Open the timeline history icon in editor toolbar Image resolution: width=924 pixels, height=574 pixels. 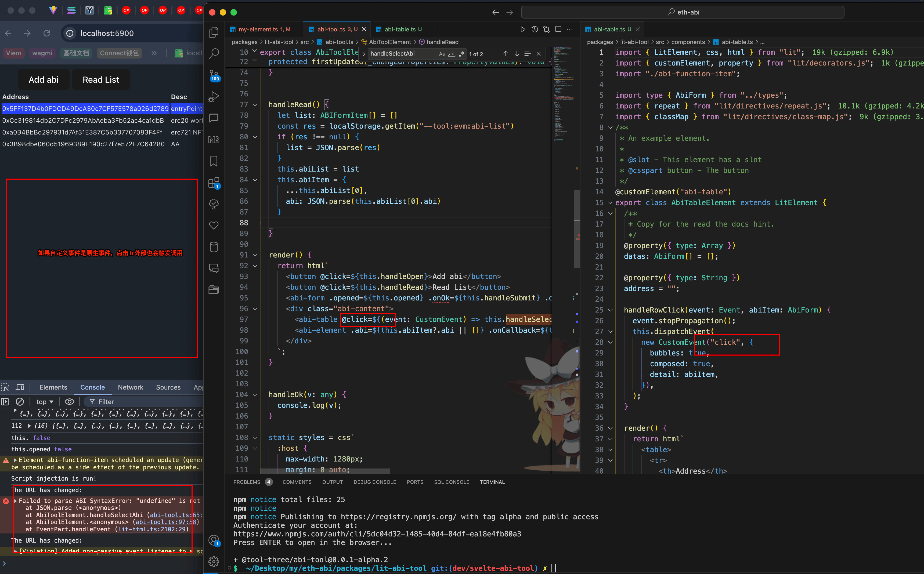(534, 29)
